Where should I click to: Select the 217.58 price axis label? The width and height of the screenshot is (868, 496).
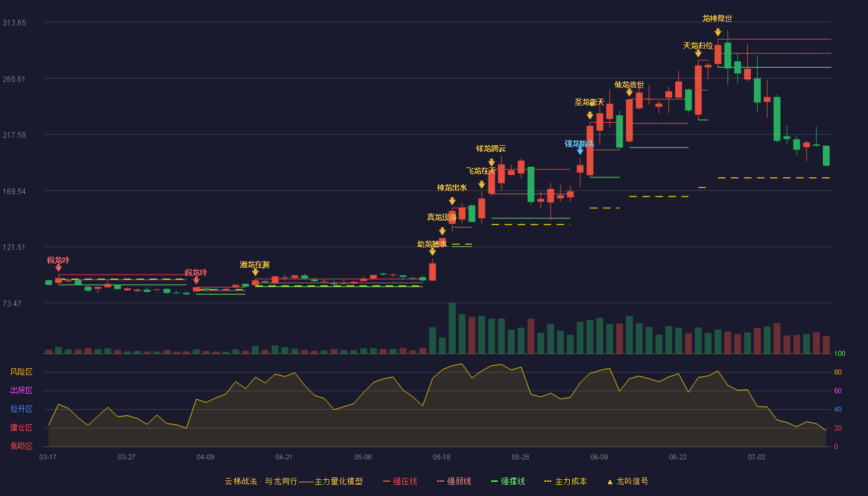coord(14,135)
